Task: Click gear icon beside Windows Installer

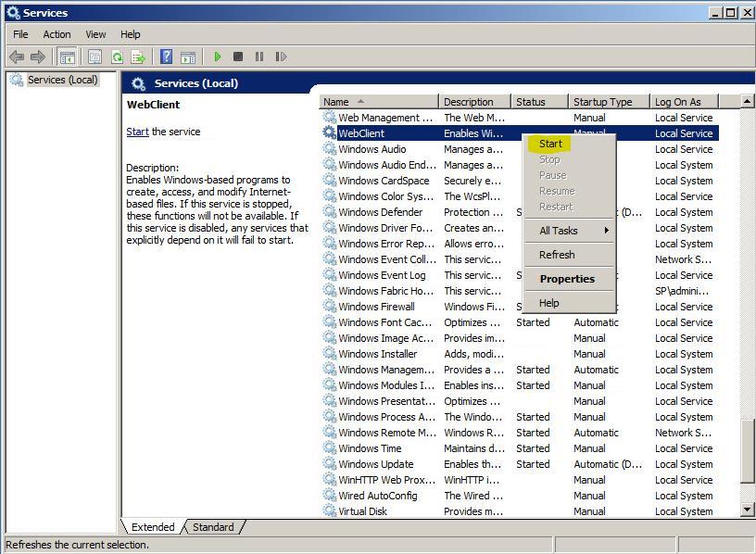Action: (330, 353)
